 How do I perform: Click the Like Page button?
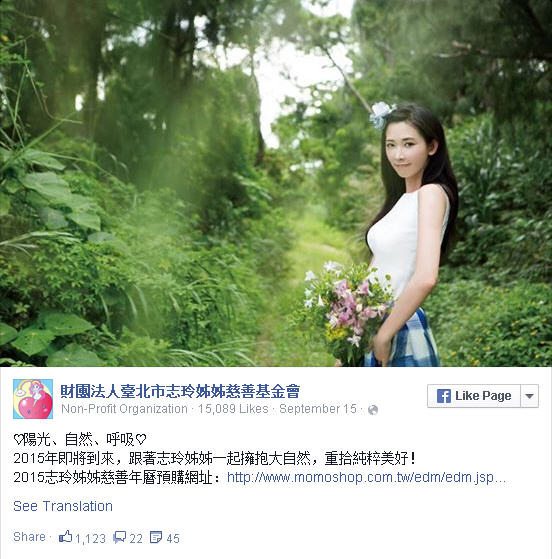point(474,396)
